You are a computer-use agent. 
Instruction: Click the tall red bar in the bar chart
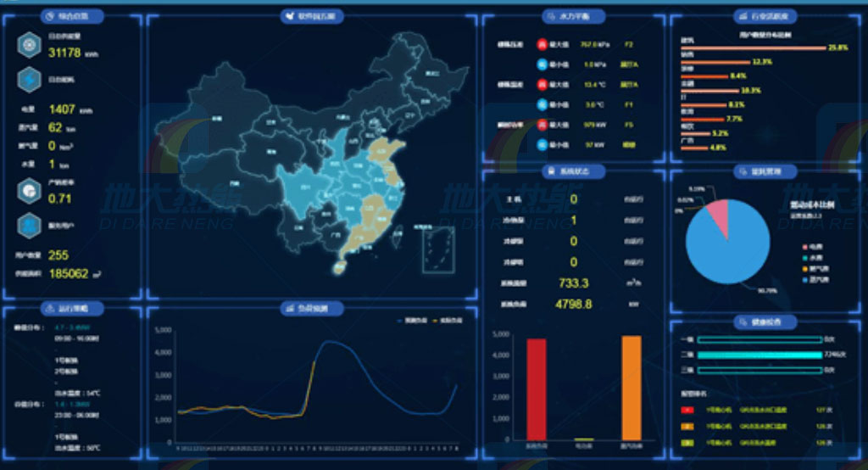click(537, 389)
